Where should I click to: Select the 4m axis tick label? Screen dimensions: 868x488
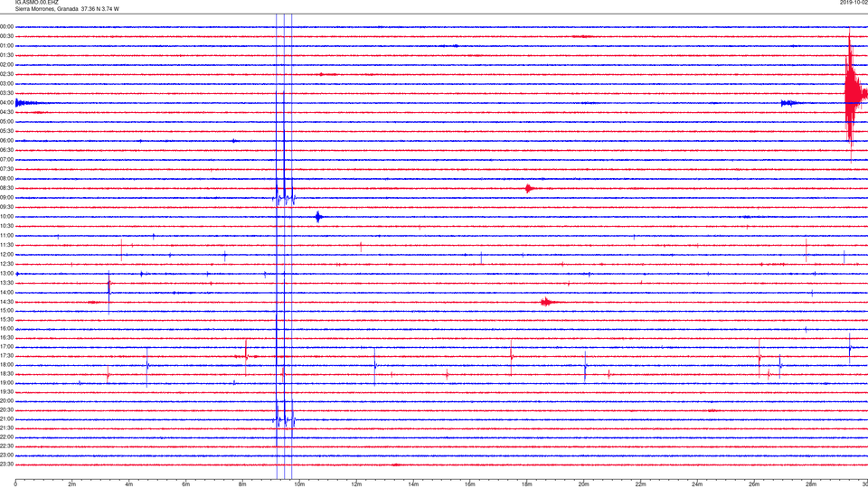[129, 484]
